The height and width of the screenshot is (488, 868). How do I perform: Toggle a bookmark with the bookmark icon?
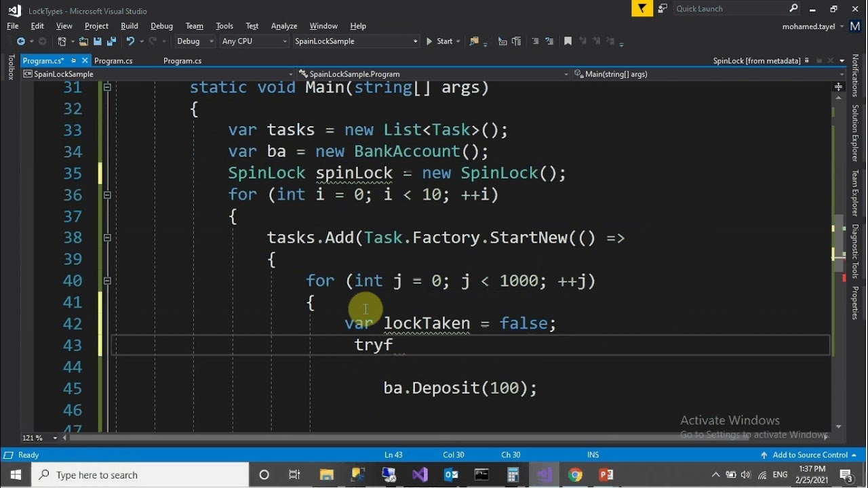coord(568,41)
